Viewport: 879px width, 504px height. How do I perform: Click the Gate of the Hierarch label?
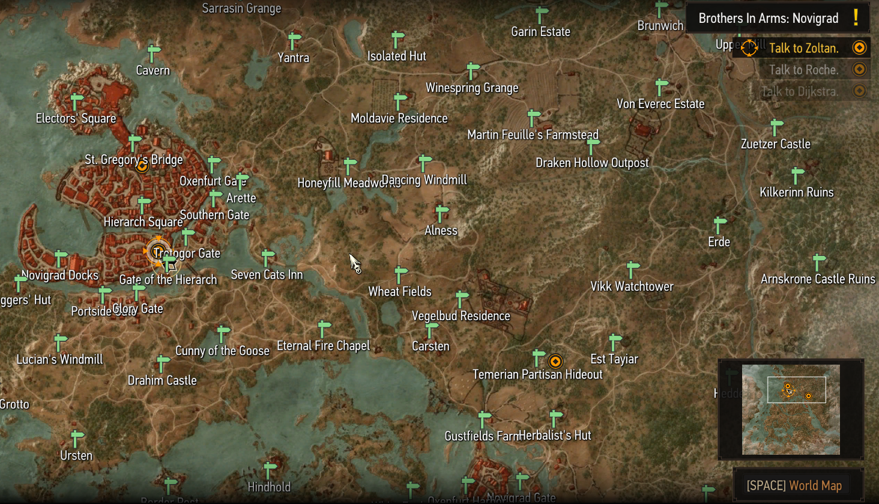(x=168, y=279)
